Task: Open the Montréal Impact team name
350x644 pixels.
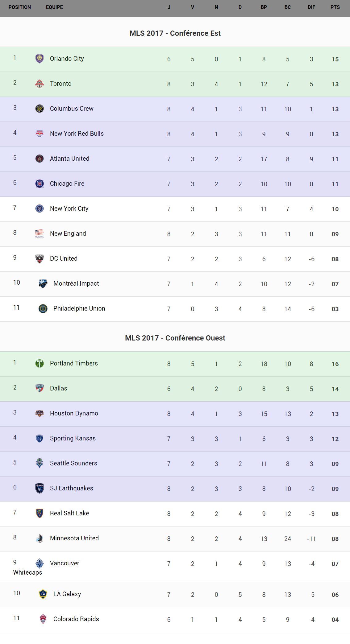Action: [x=76, y=283]
